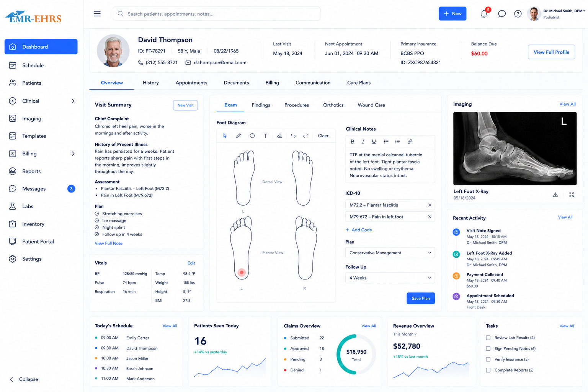This screenshot has height=392, width=588.
Task: Click Add Code link
Action: click(x=359, y=230)
